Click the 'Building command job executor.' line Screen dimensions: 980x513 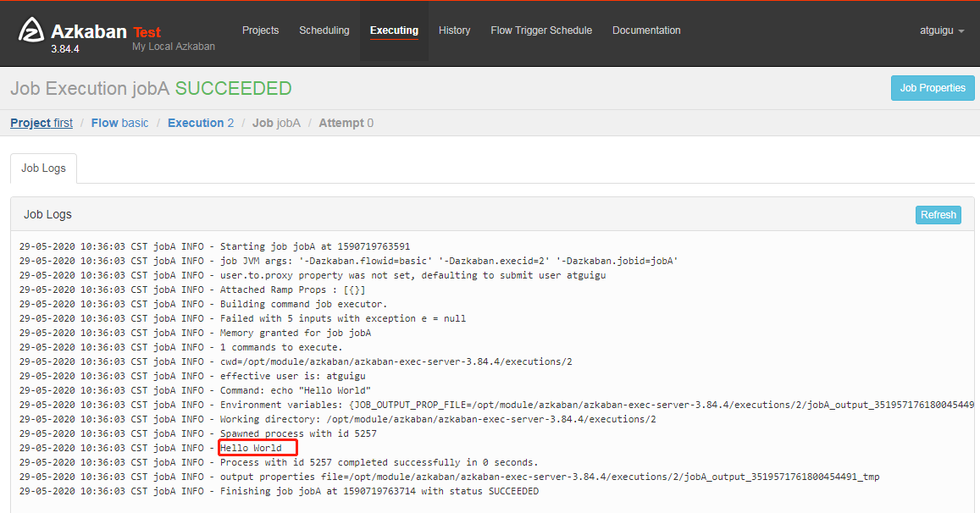(203, 304)
